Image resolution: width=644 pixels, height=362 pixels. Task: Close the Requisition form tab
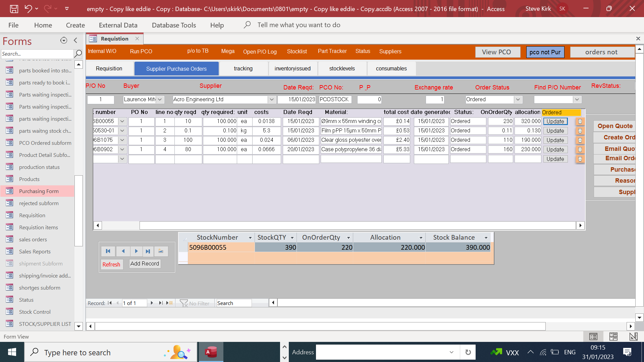137,39
